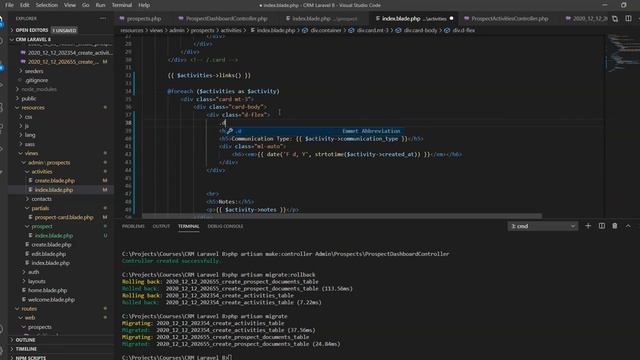Open edit.blade.php in the file tree

point(48,254)
